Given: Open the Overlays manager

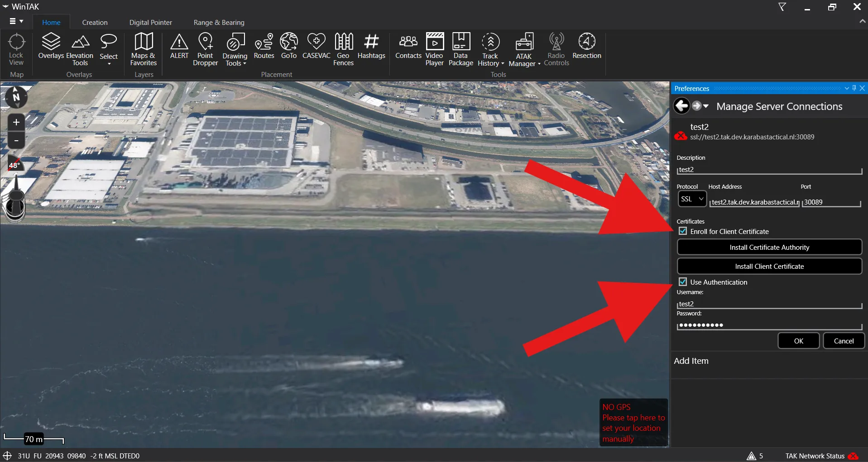Looking at the screenshot, I should (51, 46).
